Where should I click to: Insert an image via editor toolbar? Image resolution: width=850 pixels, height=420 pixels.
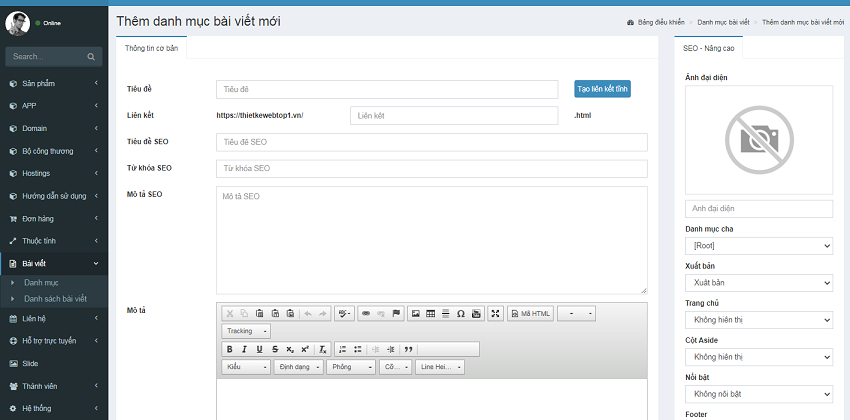point(416,313)
